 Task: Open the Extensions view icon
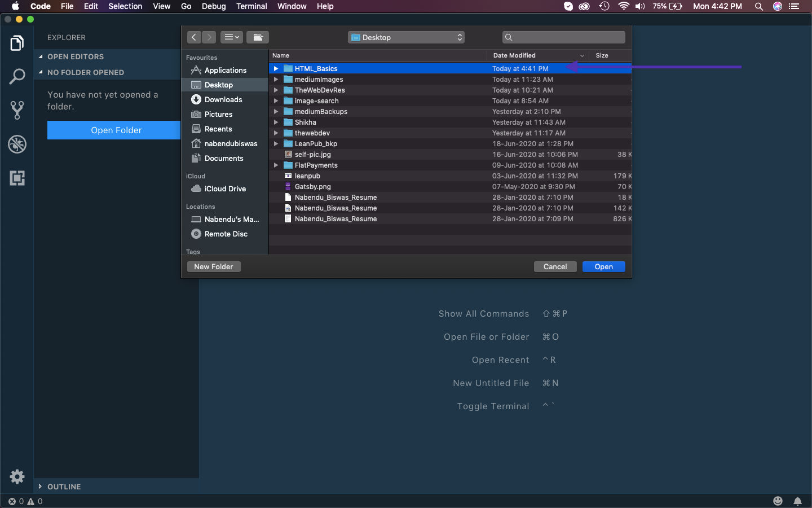coord(17,178)
